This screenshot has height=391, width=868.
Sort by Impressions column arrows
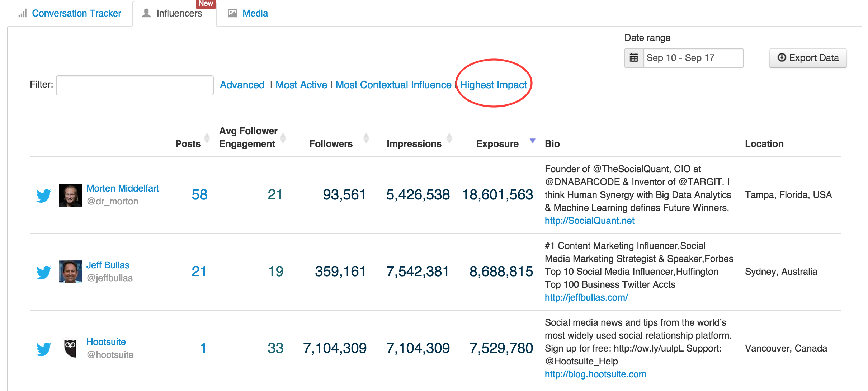click(449, 138)
